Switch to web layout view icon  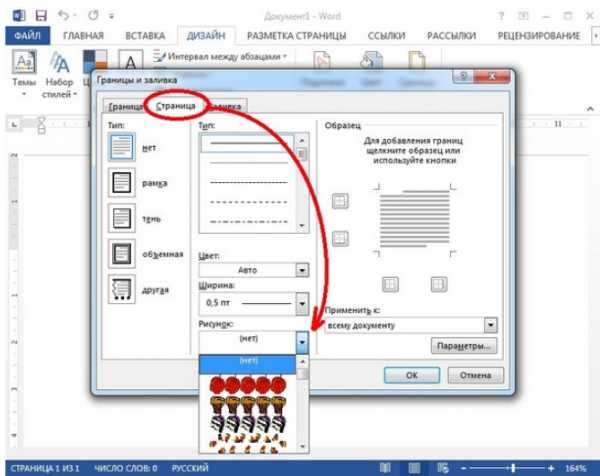point(443,468)
